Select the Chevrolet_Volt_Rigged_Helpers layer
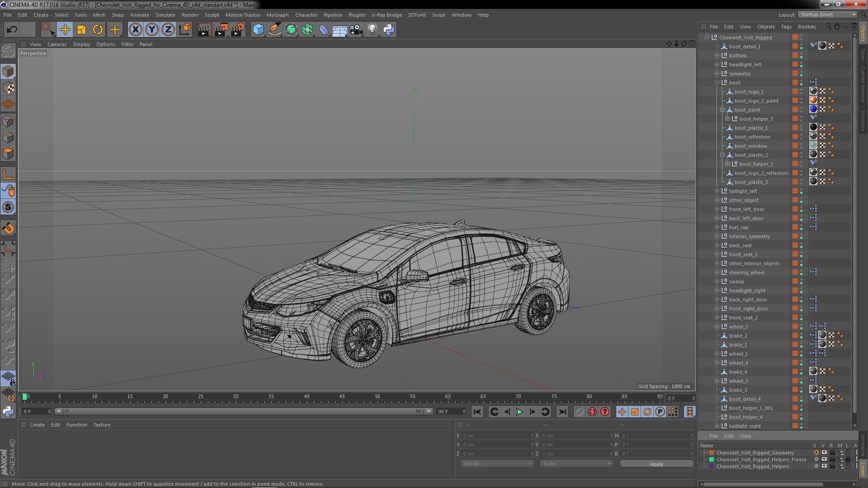 click(753, 466)
